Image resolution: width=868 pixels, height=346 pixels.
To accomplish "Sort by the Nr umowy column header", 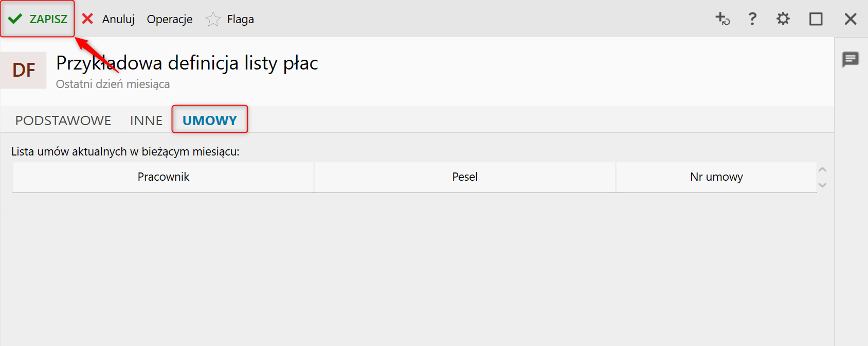I will click(x=716, y=177).
